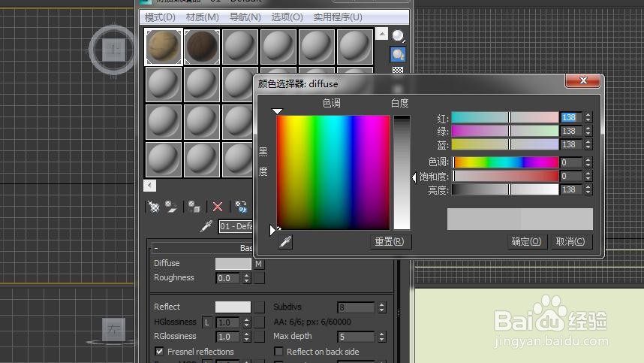Click the new color preview swatch
Screen dimensions: 644x363
556,219
